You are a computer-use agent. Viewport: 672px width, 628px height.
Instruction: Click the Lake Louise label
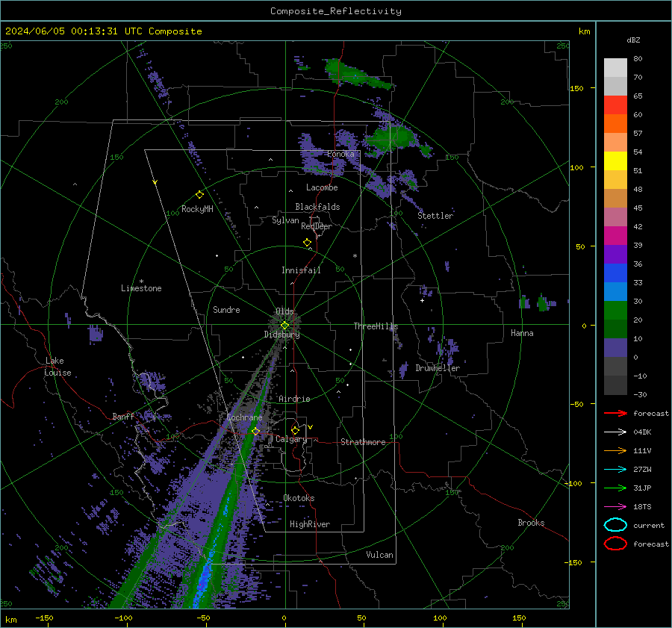[57, 367]
